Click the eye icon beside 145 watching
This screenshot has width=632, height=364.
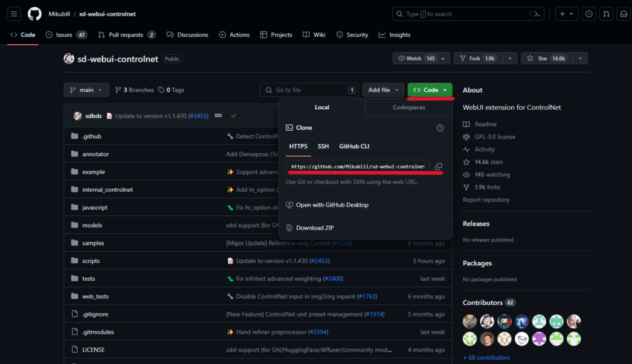click(467, 175)
